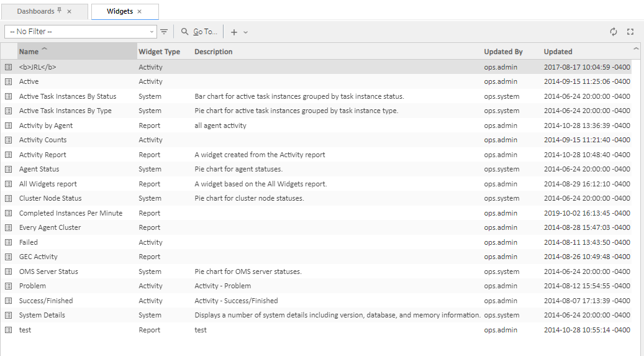Click details icon for Failed widget row
This screenshot has width=644, height=356.
click(x=9, y=242)
